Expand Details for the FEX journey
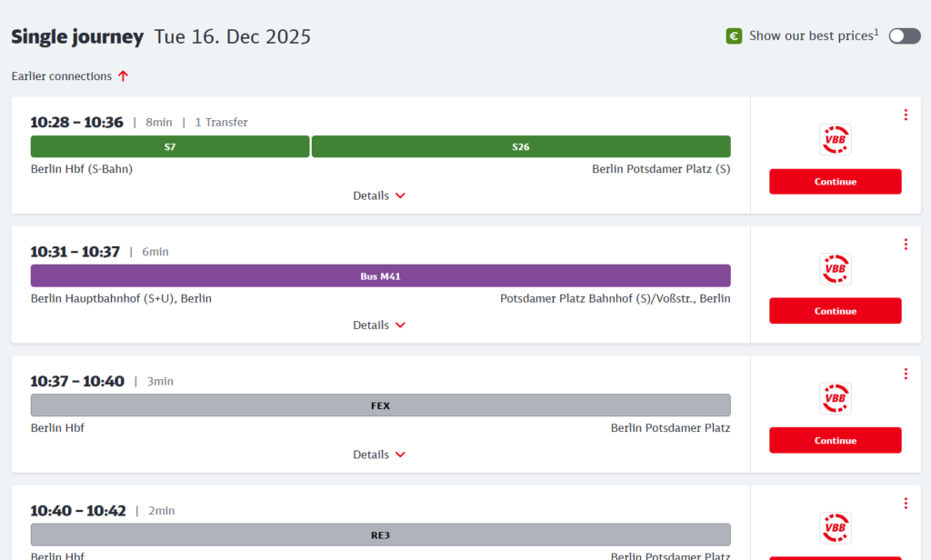 [x=379, y=455]
